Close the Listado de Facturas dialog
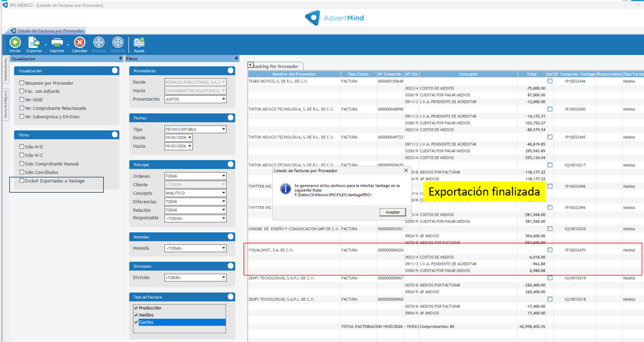This screenshot has width=644, height=342. coord(406,170)
